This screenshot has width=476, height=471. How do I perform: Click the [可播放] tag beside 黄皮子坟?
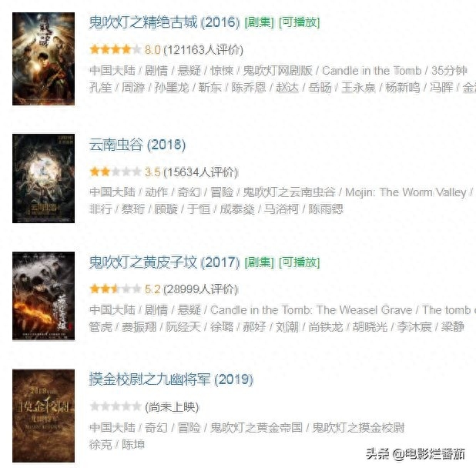pos(300,262)
